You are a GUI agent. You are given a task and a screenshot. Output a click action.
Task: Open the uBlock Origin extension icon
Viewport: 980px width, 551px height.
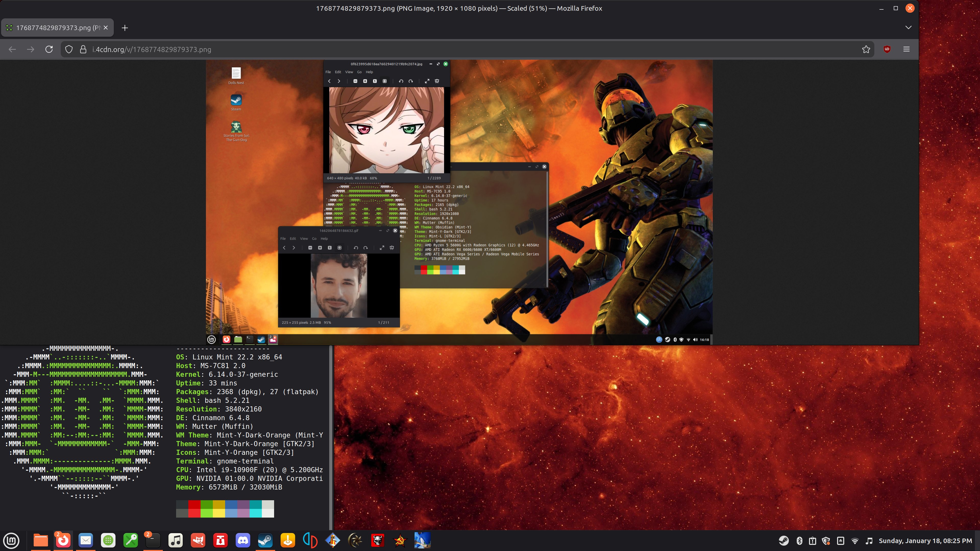click(x=887, y=49)
